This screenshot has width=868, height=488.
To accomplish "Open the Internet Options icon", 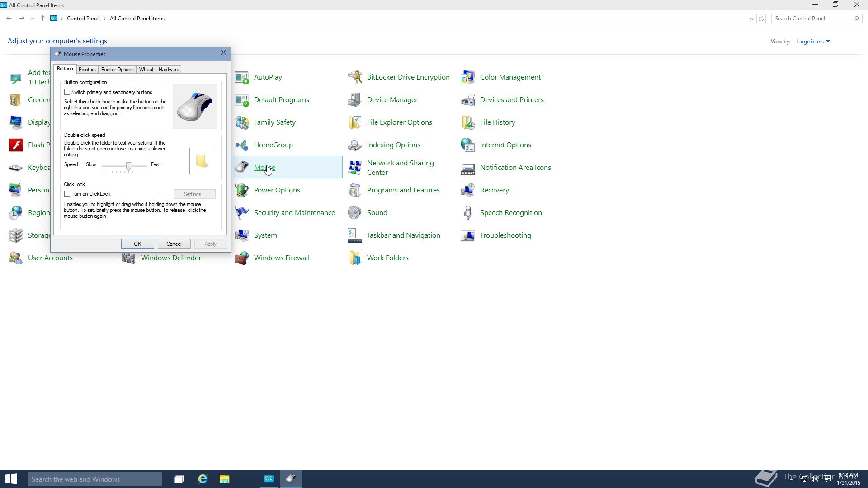I will 468,145.
